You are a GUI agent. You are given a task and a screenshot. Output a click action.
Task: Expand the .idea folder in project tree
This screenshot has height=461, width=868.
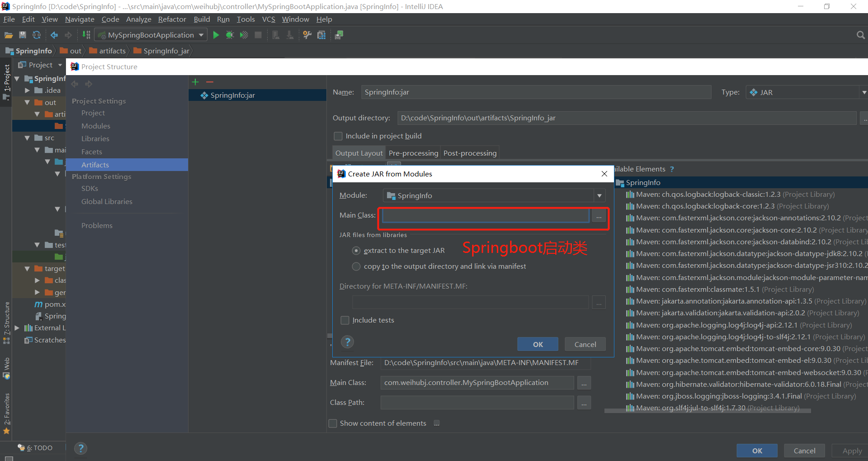coord(27,90)
